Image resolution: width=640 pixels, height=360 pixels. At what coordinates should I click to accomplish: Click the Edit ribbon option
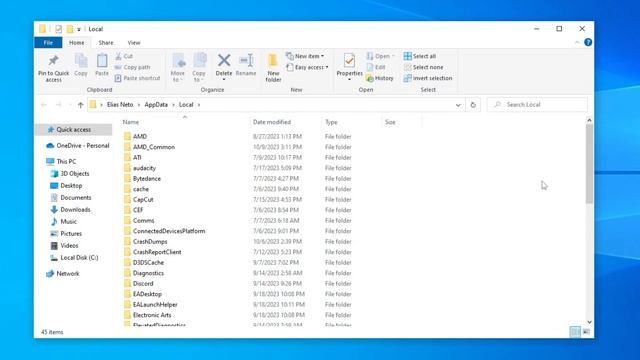pyautogui.click(x=376, y=67)
